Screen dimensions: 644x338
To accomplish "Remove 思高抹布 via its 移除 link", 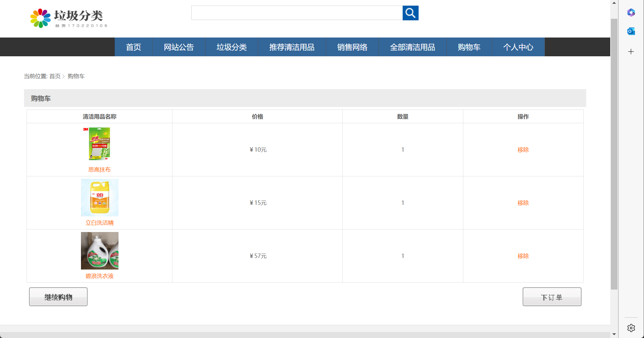I will [523, 149].
